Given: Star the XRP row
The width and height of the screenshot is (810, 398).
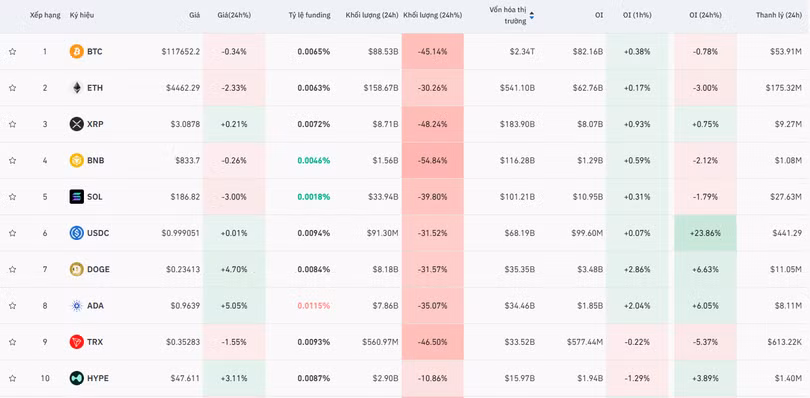Looking at the screenshot, I should click(x=12, y=124).
